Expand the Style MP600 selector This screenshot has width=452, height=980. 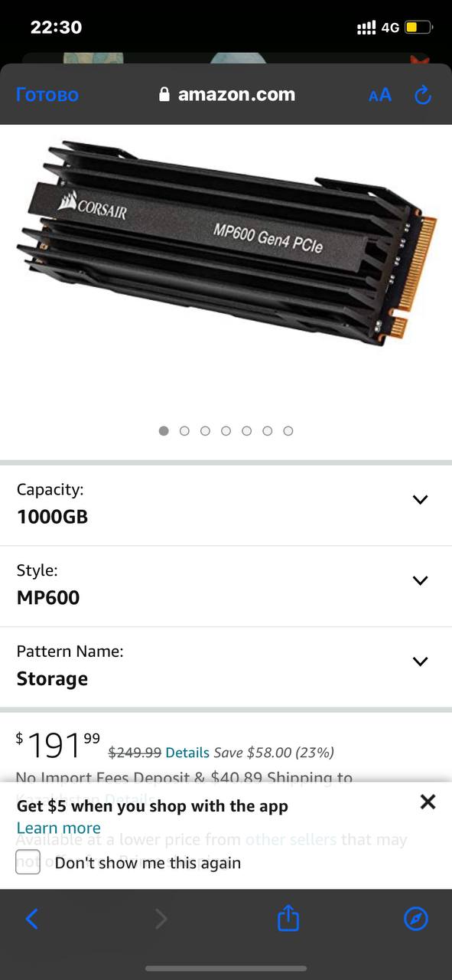[x=226, y=586]
